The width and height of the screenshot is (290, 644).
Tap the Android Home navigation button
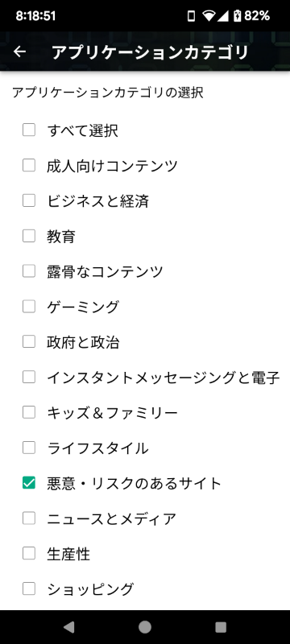click(144, 627)
